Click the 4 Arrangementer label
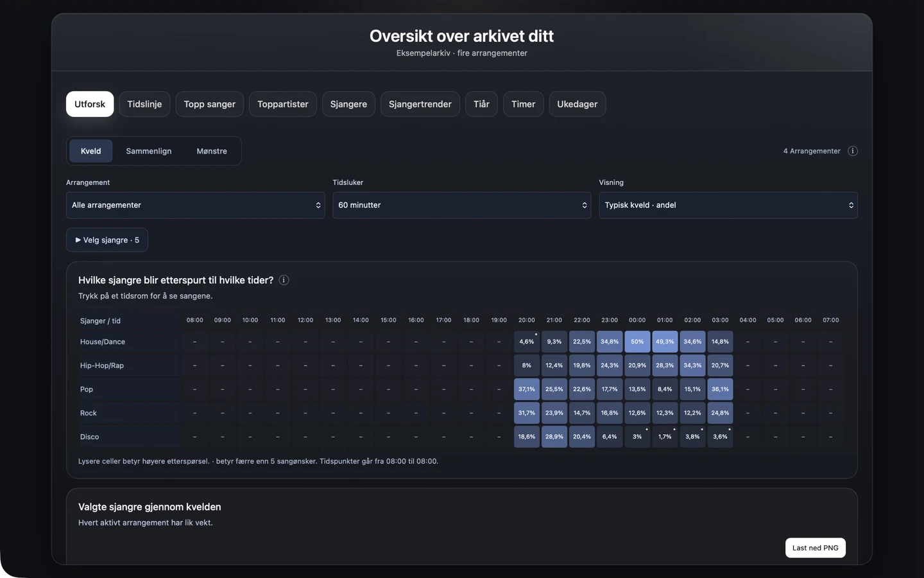The height and width of the screenshot is (578, 924). [x=812, y=151]
